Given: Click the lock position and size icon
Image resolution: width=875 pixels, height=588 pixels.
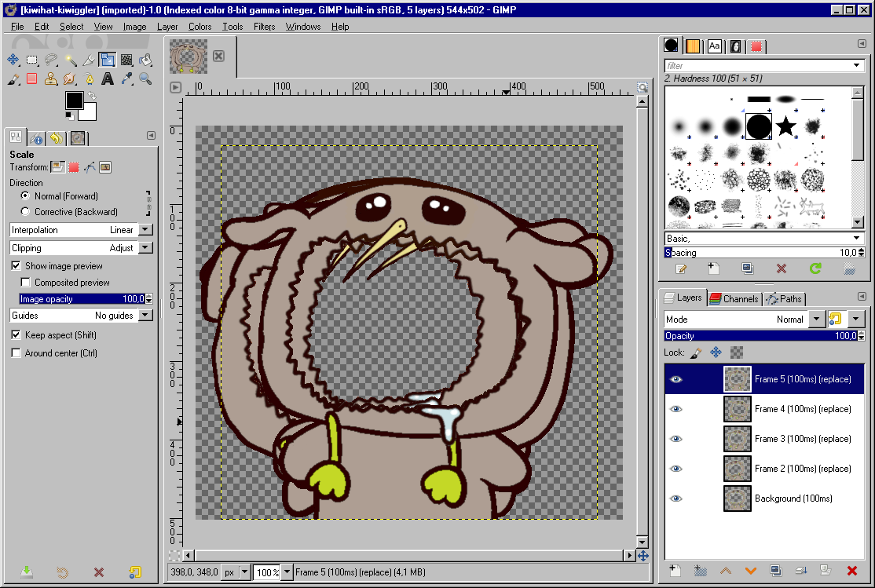Looking at the screenshot, I should coord(716,352).
